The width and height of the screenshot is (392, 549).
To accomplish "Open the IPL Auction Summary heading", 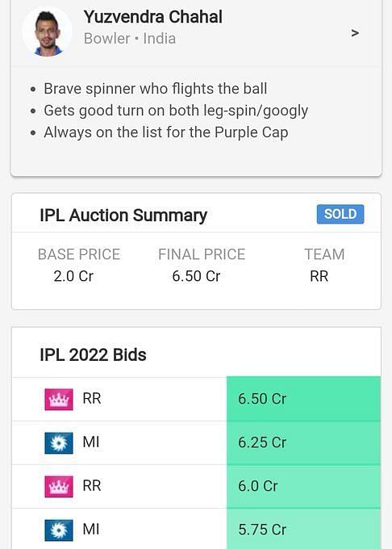I will point(123,215).
